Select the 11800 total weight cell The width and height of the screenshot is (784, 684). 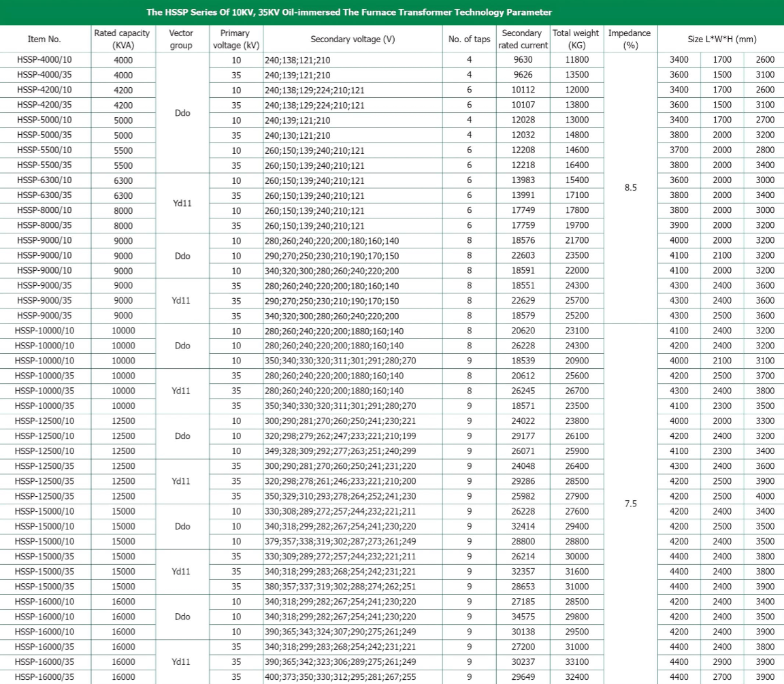pos(576,60)
